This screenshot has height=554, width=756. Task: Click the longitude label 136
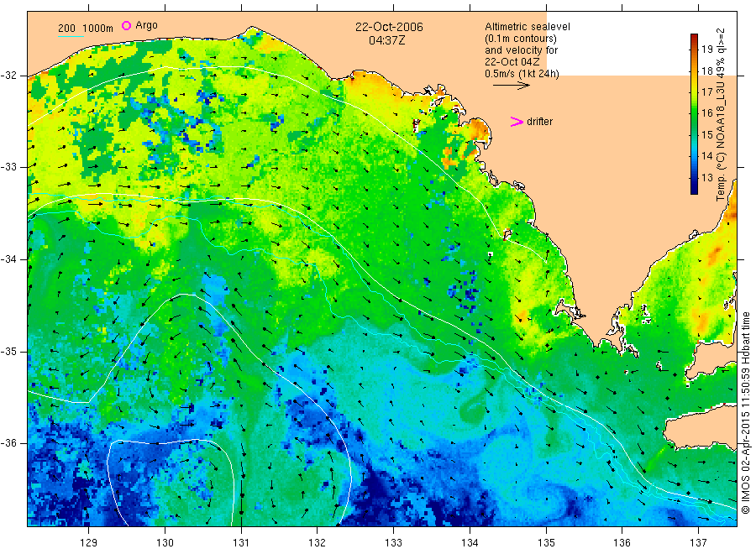[622, 542]
